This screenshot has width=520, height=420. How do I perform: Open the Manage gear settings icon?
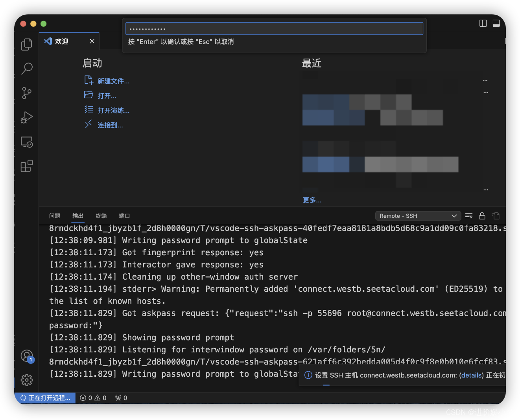pos(27,380)
